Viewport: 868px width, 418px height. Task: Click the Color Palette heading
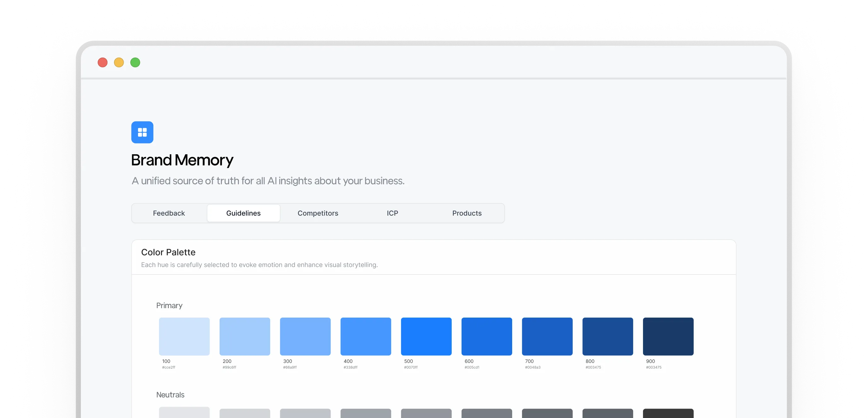(x=168, y=252)
